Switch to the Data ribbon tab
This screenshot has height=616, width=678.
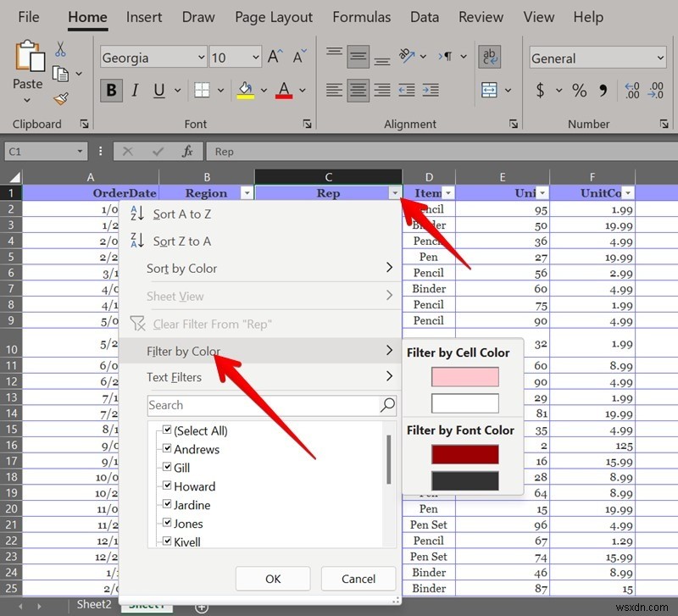pos(424,16)
